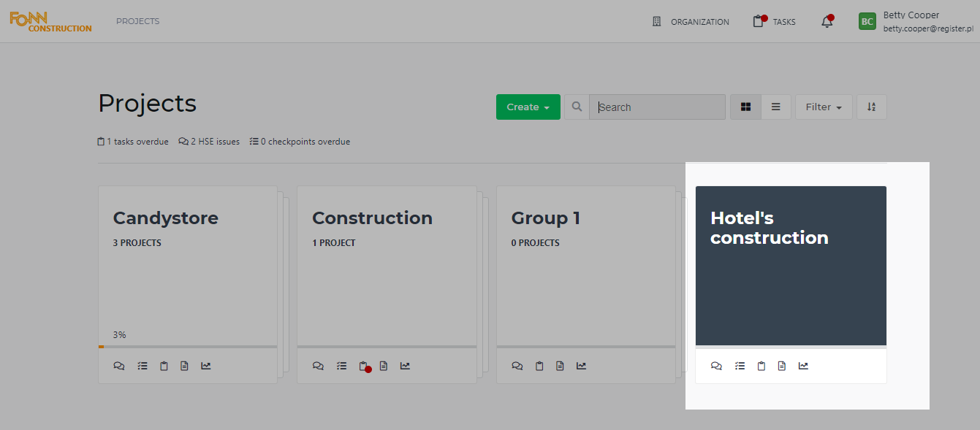
Task: Switch to grid view
Action: [745, 107]
